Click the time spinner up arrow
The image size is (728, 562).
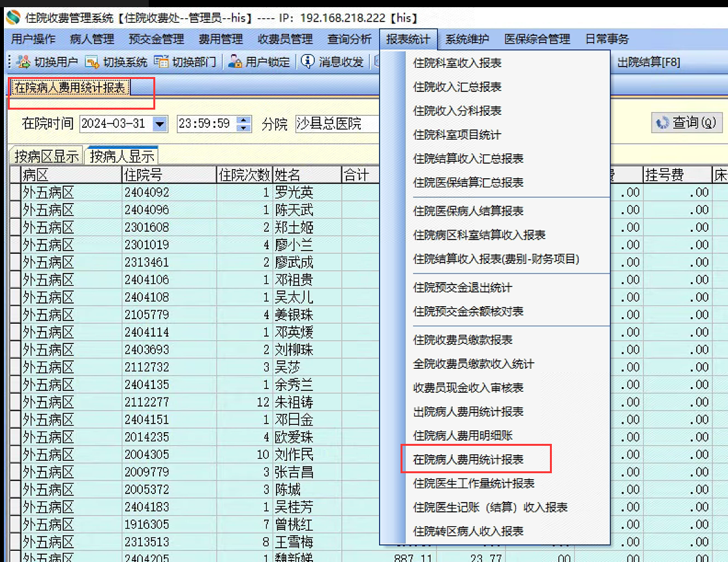244,120
